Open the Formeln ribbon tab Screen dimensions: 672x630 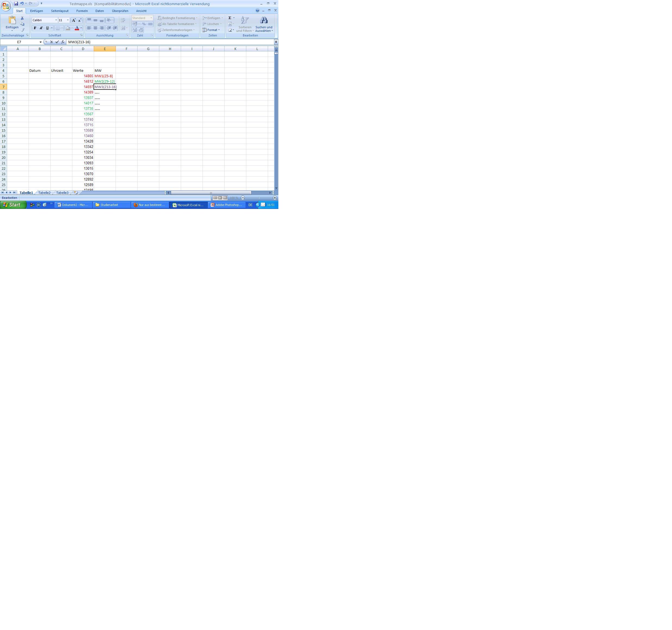[x=82, y=11]
